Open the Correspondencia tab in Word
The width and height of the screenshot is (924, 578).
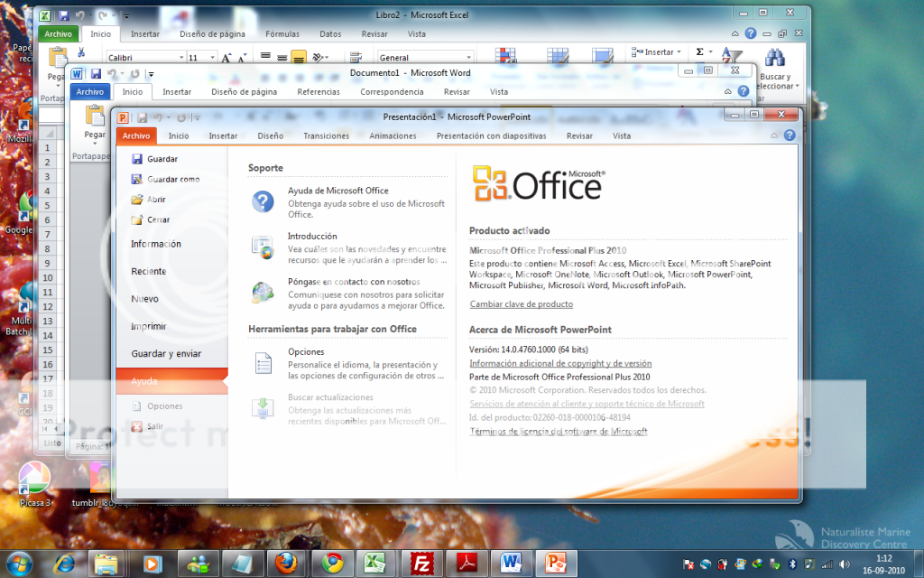coord(392,91)
